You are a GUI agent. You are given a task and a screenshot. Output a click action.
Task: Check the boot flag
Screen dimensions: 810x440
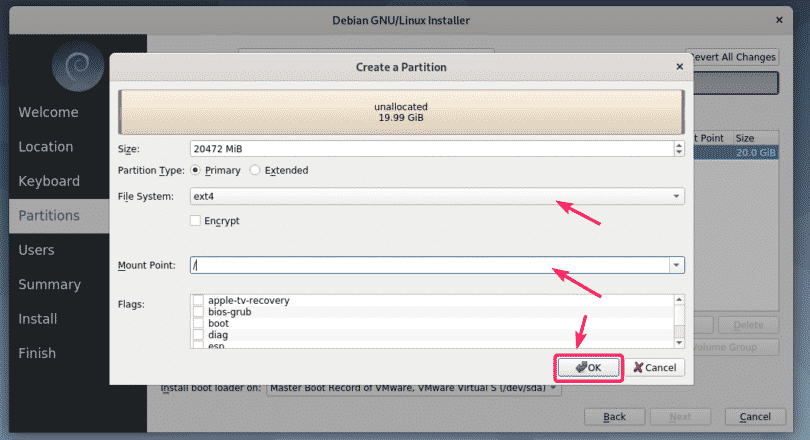198,323
